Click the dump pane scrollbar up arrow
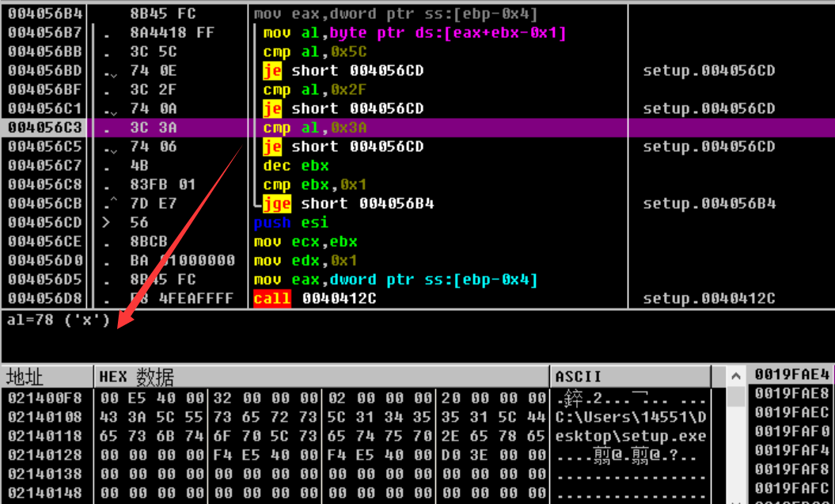Screen dimensions: 835x504 (736, 377)
